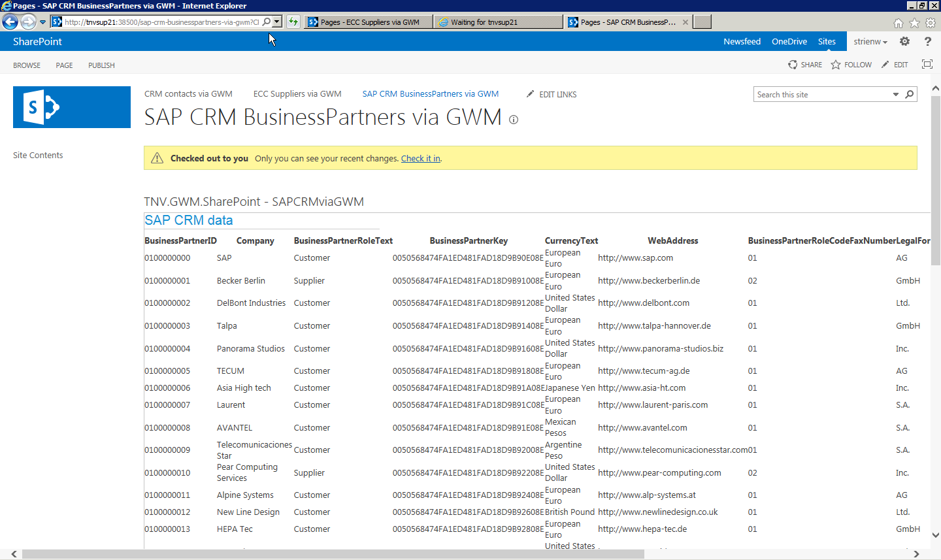
Task: Click the SharePoint Help question mark
Action: 928,41
